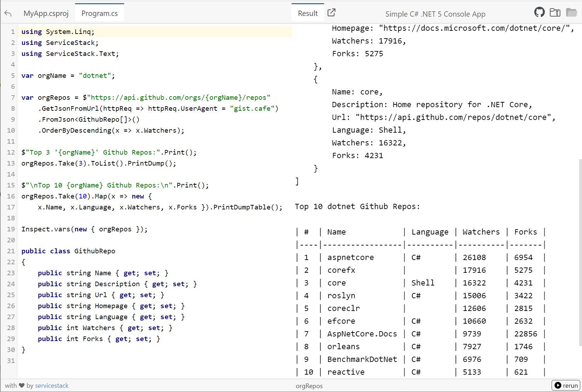Click the 'BenchmarkDotNet' row name
The image size is (582, 392).
[362, 359]
